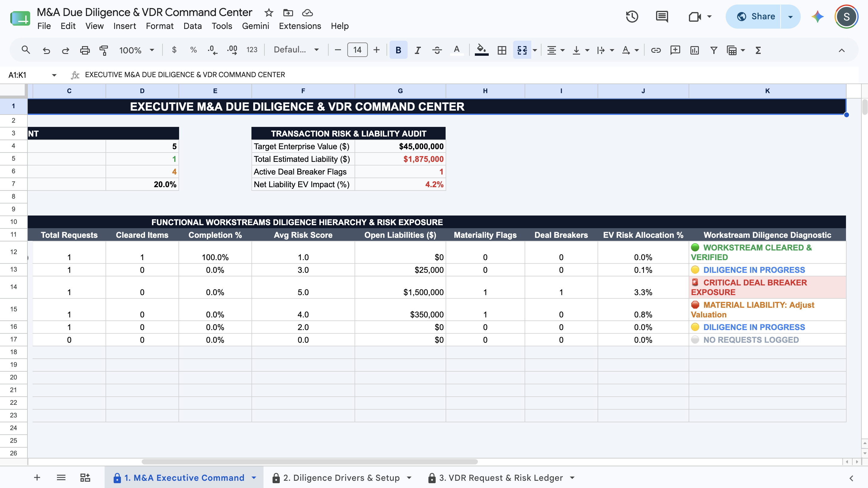868x488 pixels.
Task: Click the insert link icon
Action: coord(656,50)
